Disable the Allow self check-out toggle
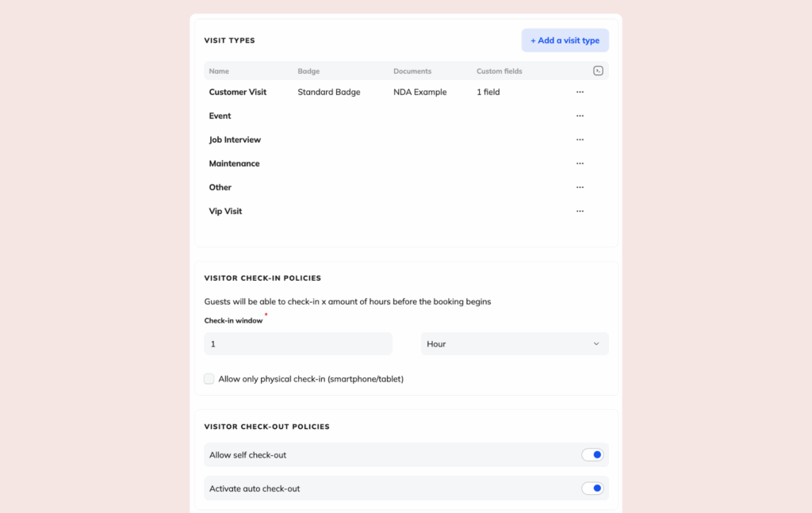The height and width of the screenshot is (513, 812). pyautogui.click(x=593, y=454)
